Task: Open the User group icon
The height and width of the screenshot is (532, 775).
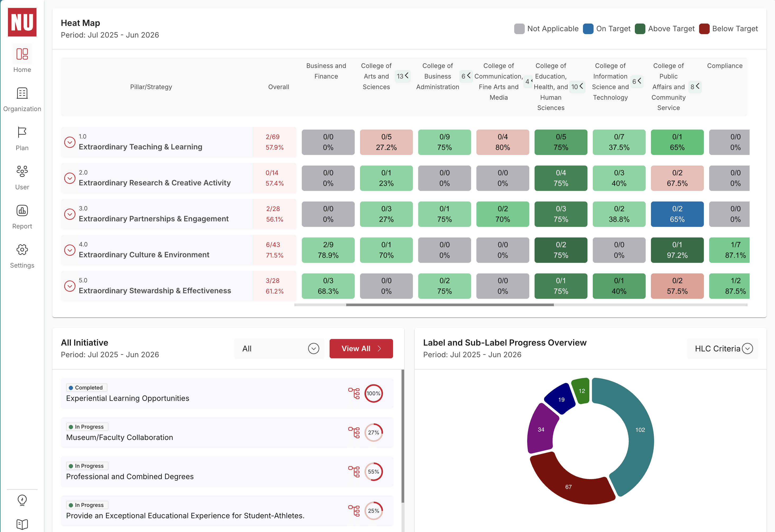Action: pyautogui.click(x=22, y=171)
